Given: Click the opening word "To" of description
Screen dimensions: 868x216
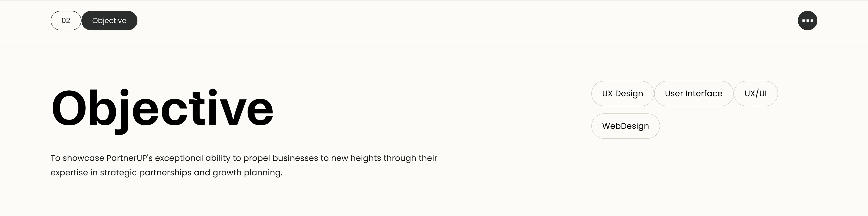Looking at the screenshot, I should point(55,158).
